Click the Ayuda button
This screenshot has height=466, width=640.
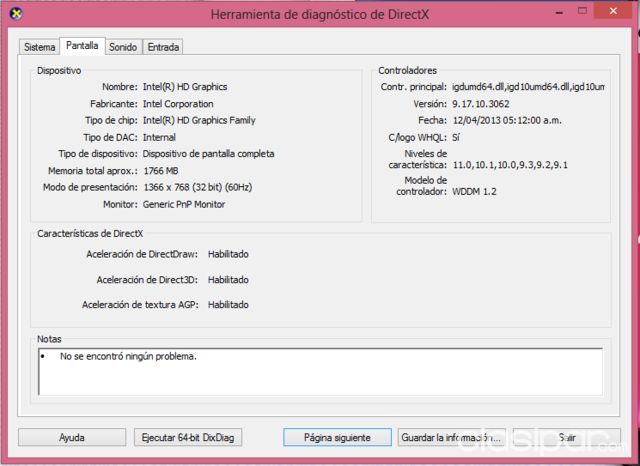pos(72,437)
